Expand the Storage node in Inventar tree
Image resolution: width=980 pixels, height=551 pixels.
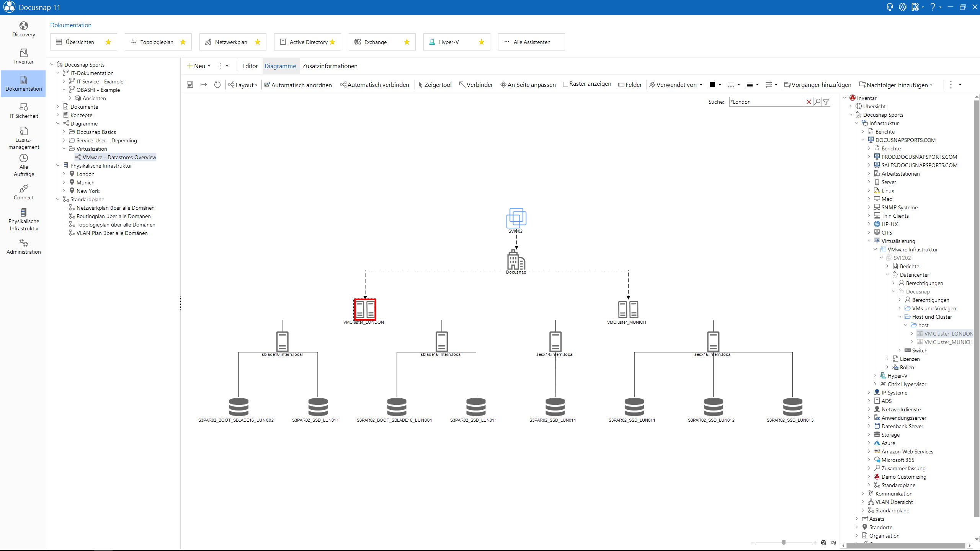pyautogui.click(x=869, y=435)
